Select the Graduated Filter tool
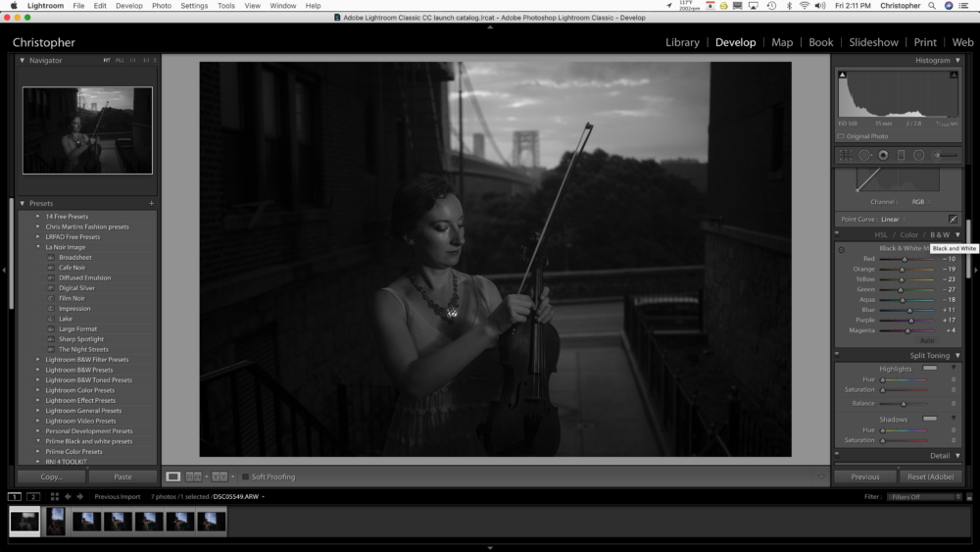The height and width of the screenshot is (552, 980). (x=901, y=155)
